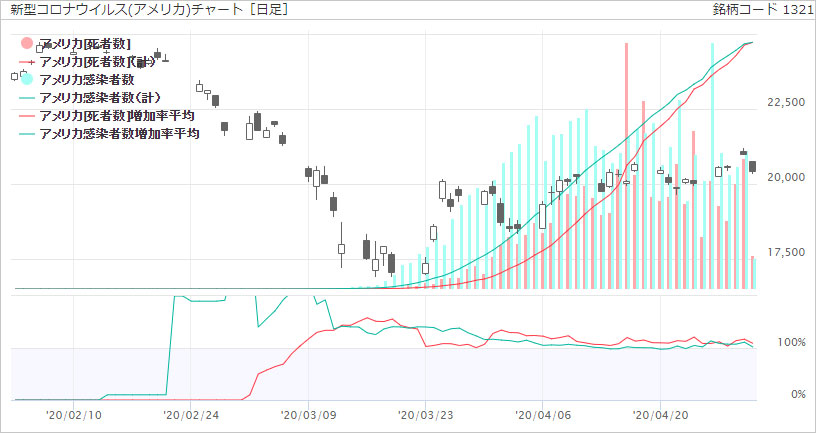Click the tallest cyan infection bar near the right edge

tap(713, 165)
